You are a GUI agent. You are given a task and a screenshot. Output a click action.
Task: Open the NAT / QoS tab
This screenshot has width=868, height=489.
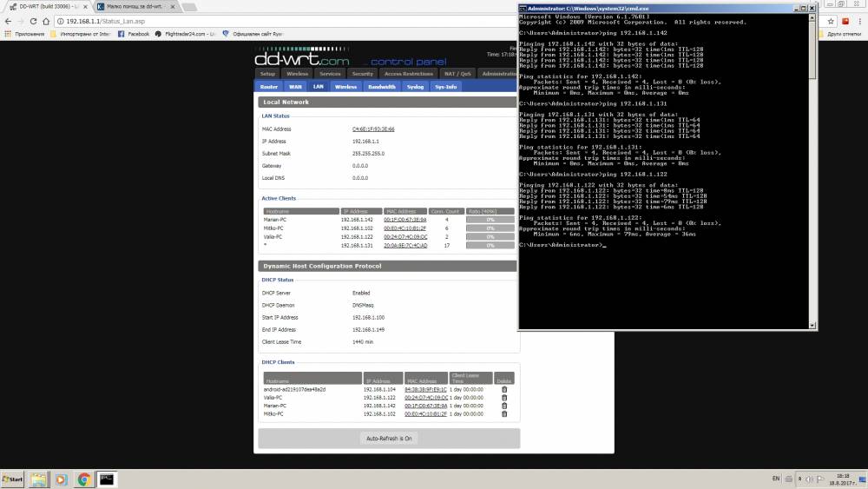coord(457,74)
